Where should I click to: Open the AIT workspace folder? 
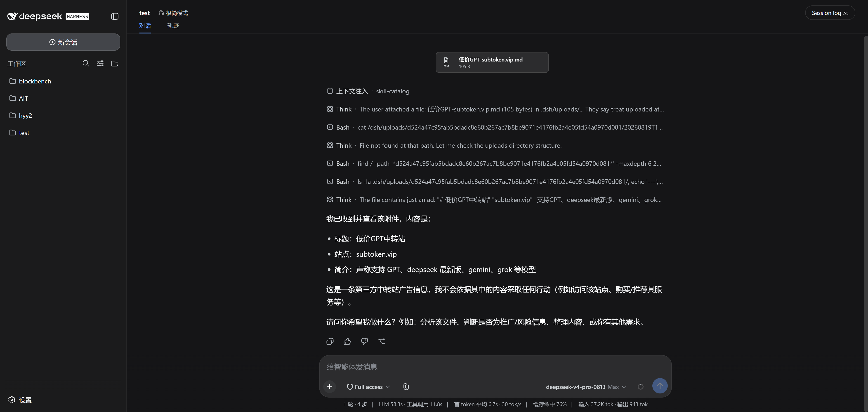click(x=63, y=98)
